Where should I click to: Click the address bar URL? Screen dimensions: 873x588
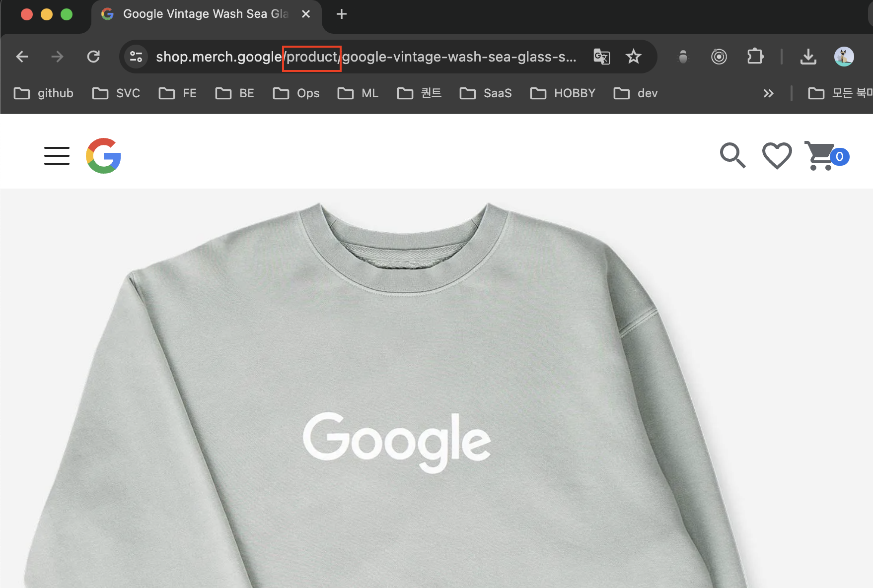coord(366,57)
